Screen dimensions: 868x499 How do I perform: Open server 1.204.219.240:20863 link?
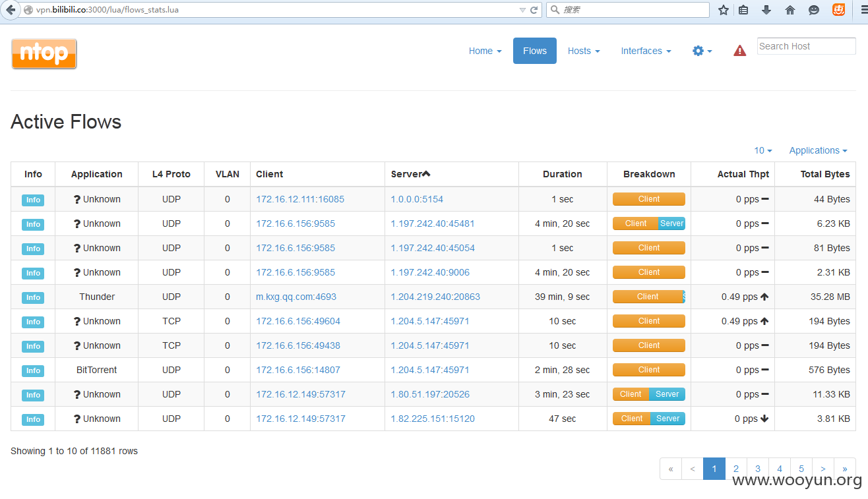pos(435,297)
